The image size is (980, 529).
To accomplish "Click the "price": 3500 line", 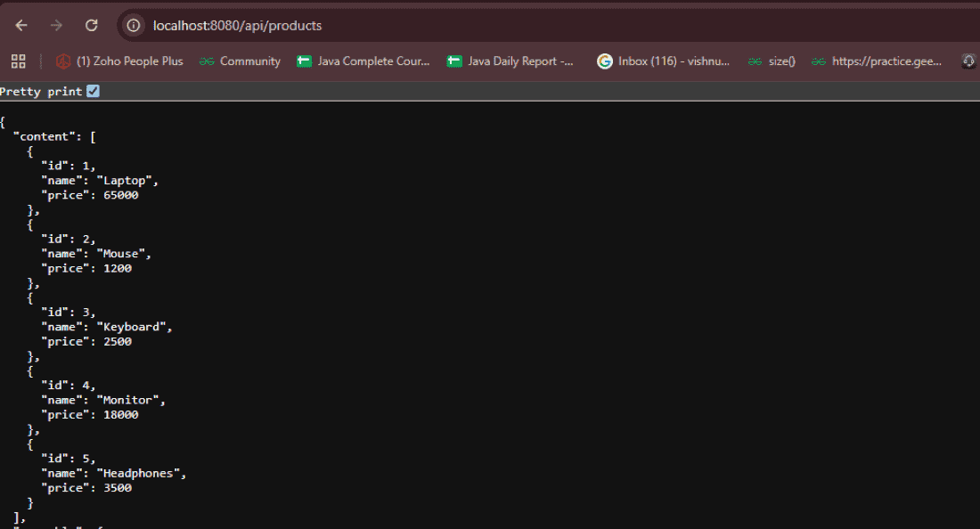I will coord(86,488).
